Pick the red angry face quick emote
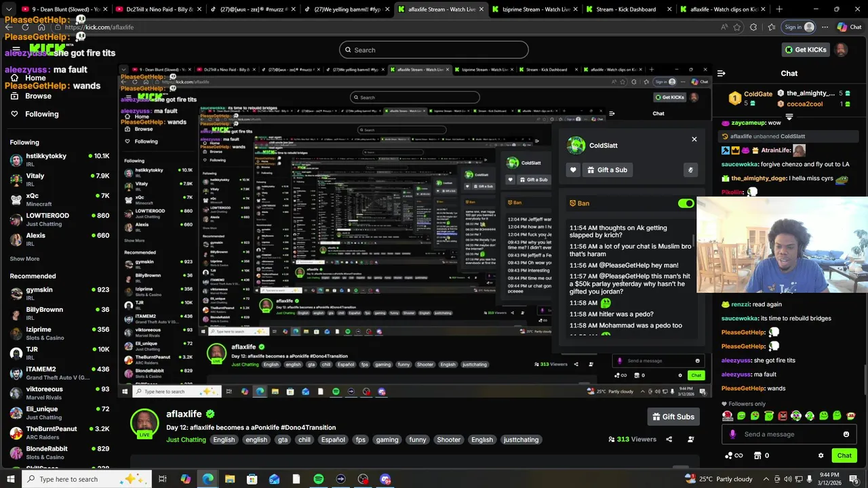Image resolution: width=868 pixels, height=488 pixels. click(x=783, y=415)
